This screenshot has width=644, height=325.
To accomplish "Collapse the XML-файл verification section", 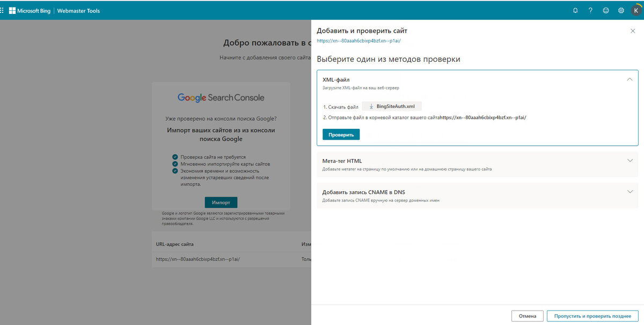I will tap(629, 78).
